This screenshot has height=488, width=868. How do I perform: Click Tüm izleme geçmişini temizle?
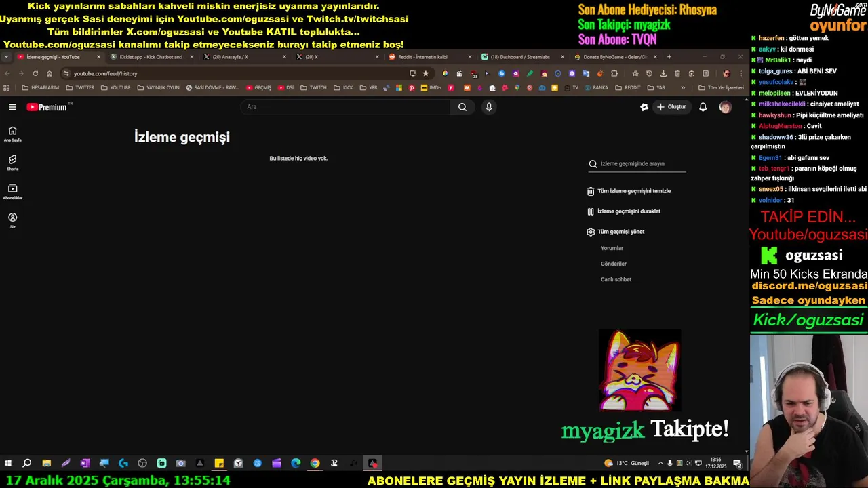[x=629, y=191]
